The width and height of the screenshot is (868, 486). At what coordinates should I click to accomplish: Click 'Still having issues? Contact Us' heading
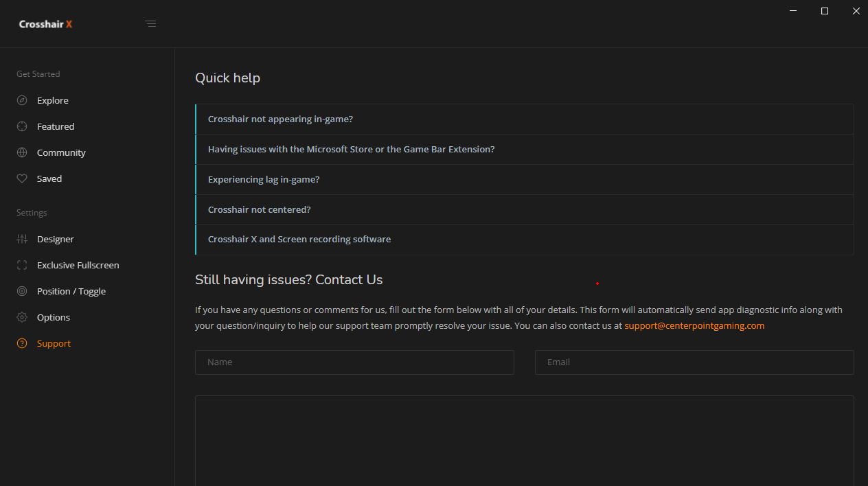coord(289,279)
